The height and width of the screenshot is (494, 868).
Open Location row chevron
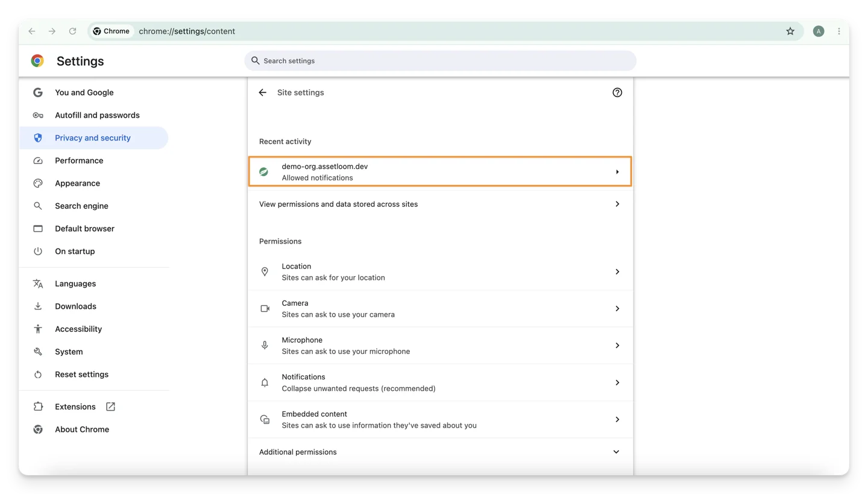pyautogui.click(x=617, y=272)
